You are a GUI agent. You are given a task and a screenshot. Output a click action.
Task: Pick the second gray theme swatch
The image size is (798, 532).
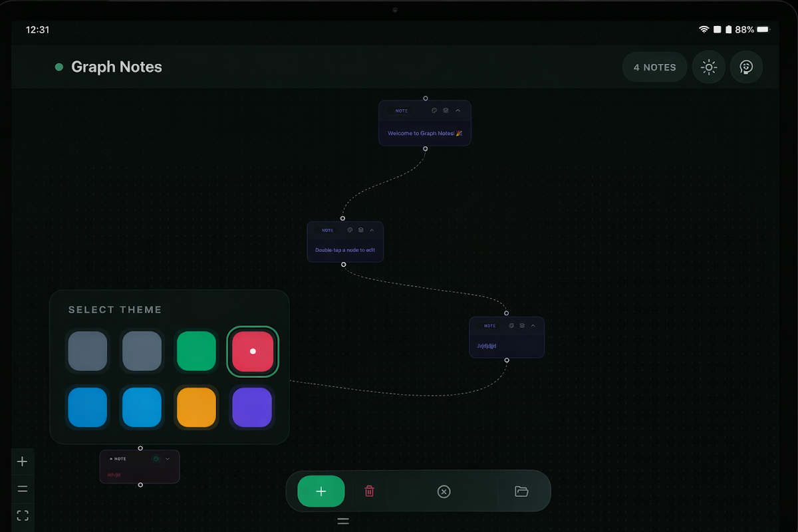[x=142, y=351]
